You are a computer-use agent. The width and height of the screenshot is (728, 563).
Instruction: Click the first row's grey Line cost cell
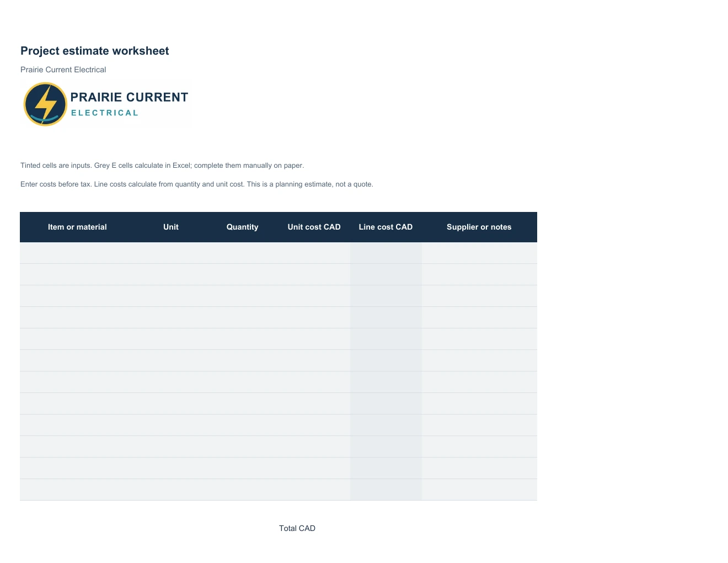(386, 253)
